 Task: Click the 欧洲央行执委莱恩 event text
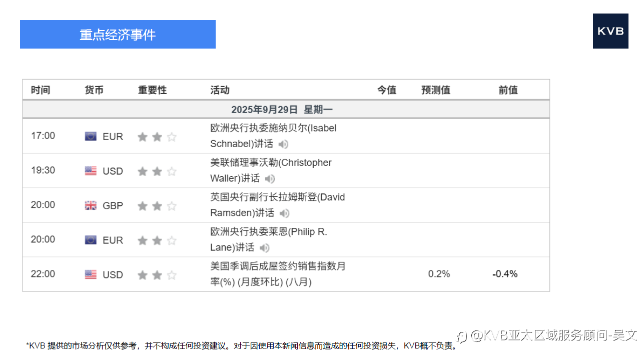tap(269, 239)
